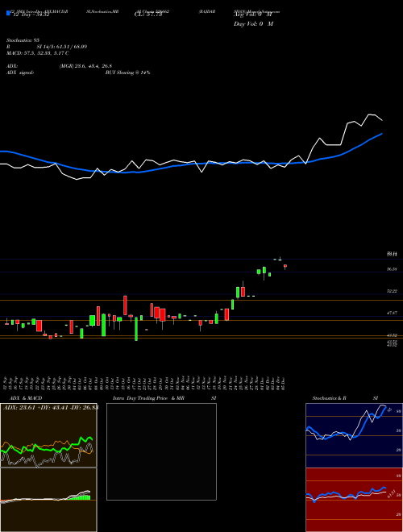Screen dimensions: 403x532
Task: Open the MACD histogram chart panel
Action: [x=48, y=500]
